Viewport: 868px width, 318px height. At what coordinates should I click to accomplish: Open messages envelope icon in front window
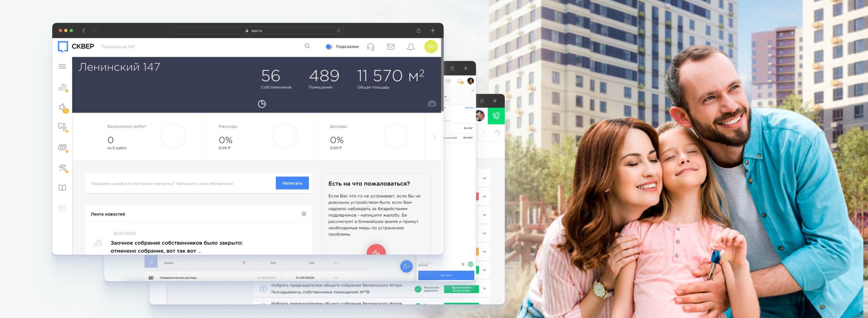tap(391, 47)
